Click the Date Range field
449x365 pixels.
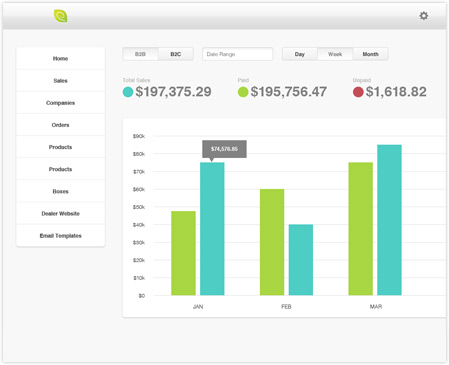[238, 54]
